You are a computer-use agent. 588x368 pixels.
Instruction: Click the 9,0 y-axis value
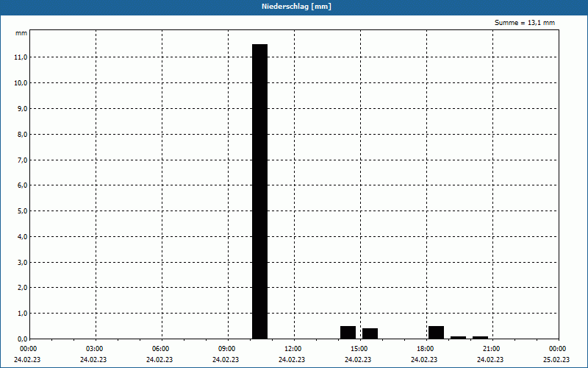point(22,108)
